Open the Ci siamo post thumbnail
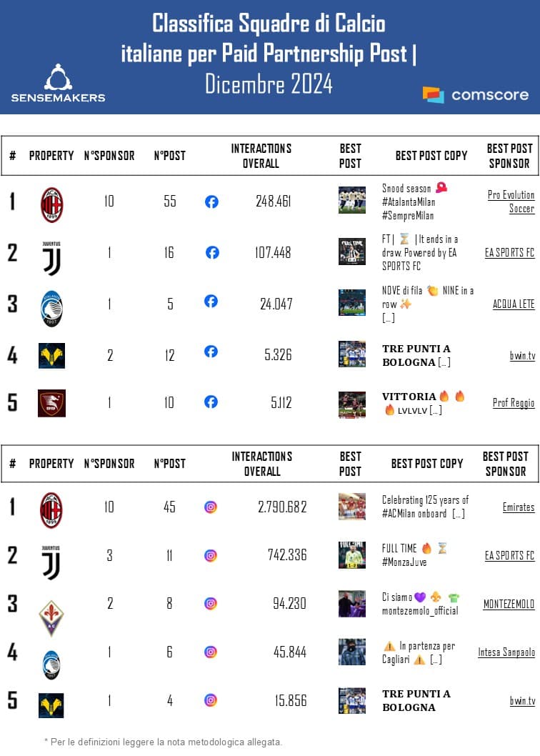This screenshot has width=540, height=756. (x=352, y=604)
